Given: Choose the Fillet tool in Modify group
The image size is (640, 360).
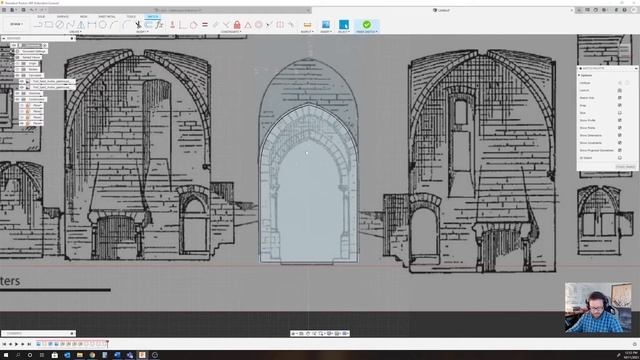Looking at the screenshot, I should pos(127,25).
